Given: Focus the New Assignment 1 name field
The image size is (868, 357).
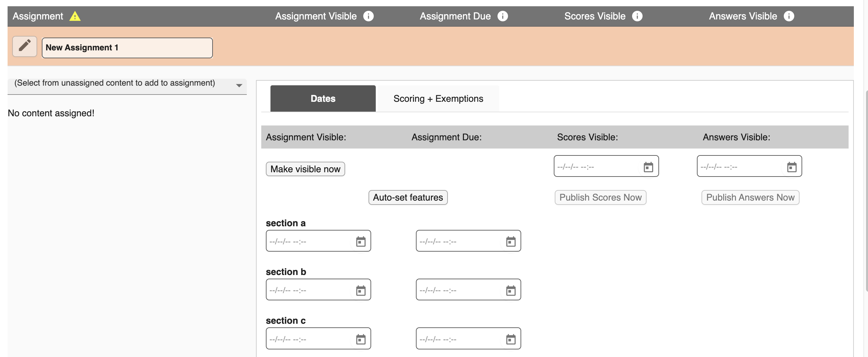Looking at the screenshot, I should 127,48.
